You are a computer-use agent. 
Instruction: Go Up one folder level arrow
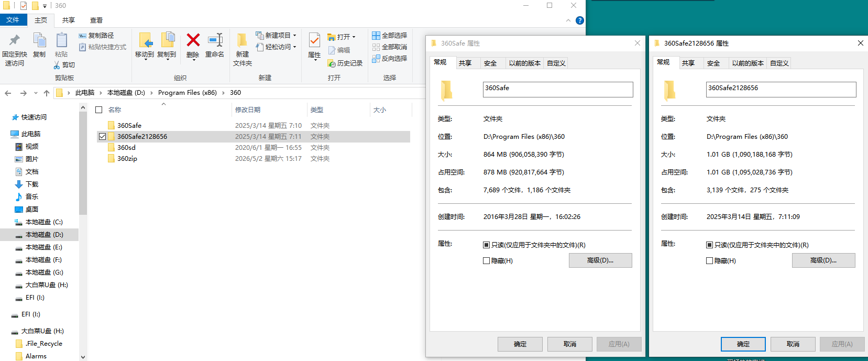pos(47,93)
